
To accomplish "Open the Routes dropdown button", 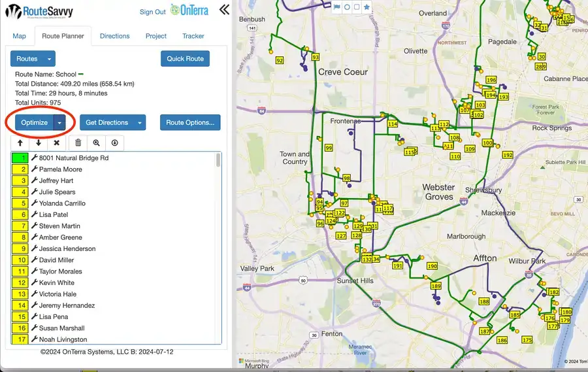I will 33,59.
